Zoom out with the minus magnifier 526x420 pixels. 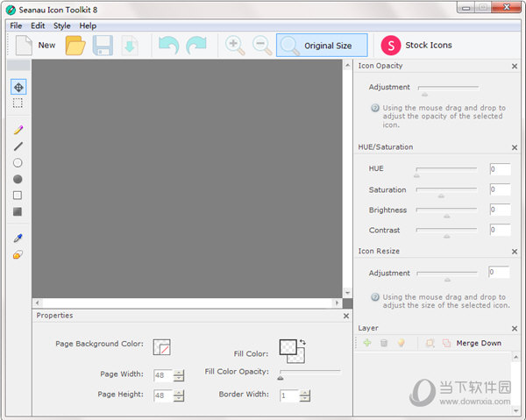click(262, 46)
